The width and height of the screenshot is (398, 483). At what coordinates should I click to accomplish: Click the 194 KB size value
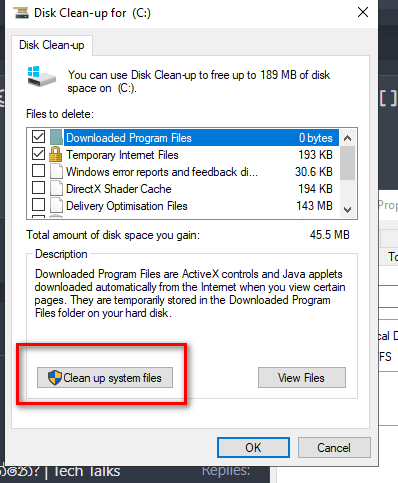pos(315,189)
